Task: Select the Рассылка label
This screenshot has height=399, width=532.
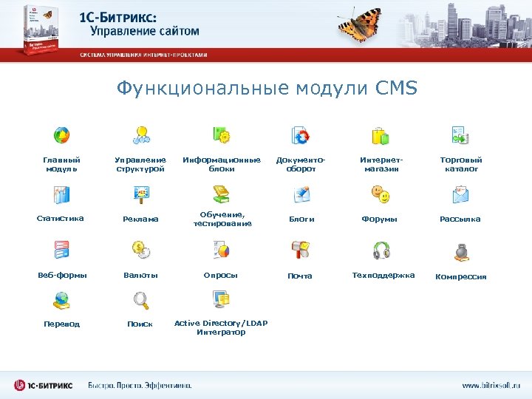Action: click(460, 219)
